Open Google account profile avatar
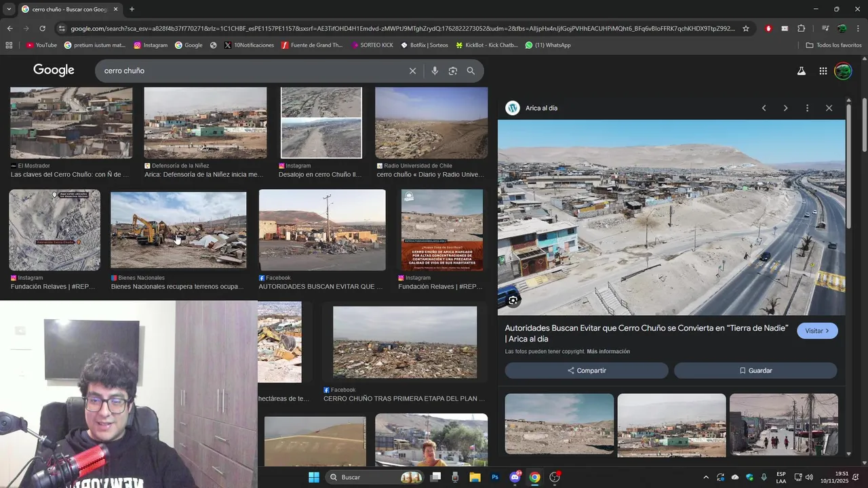The height and width of the screenshot is (488, 868). pos(843,71)
